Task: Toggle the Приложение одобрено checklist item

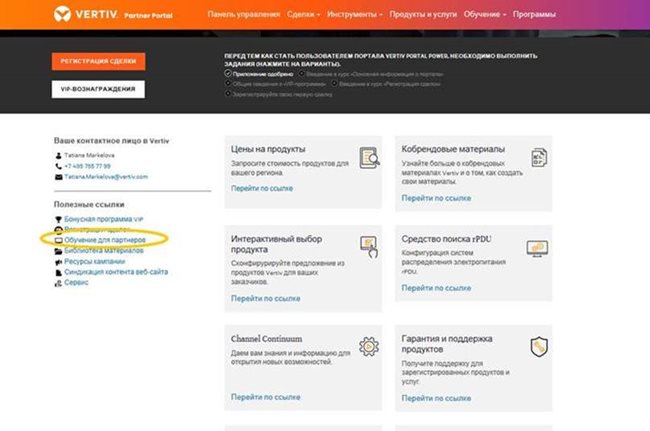Action: click(259, 74)
